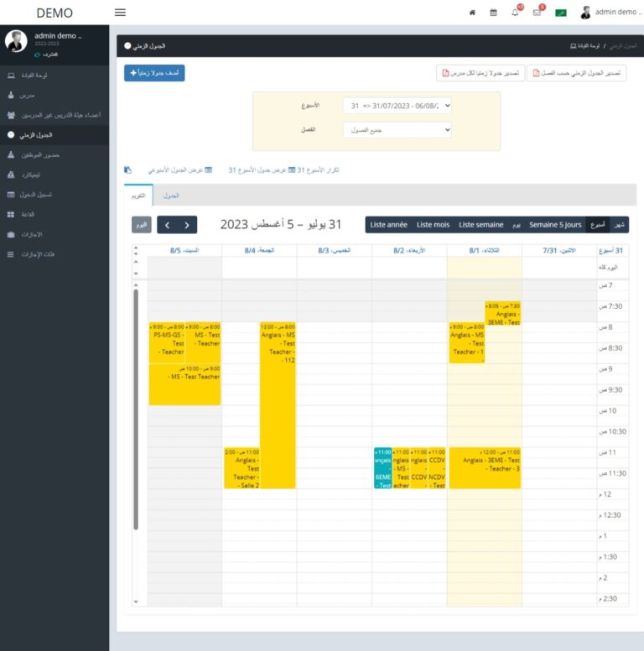Screen dimensions: 644x651
Task: Select the Semaine 5 jours view
Action: tap(555, 225)
